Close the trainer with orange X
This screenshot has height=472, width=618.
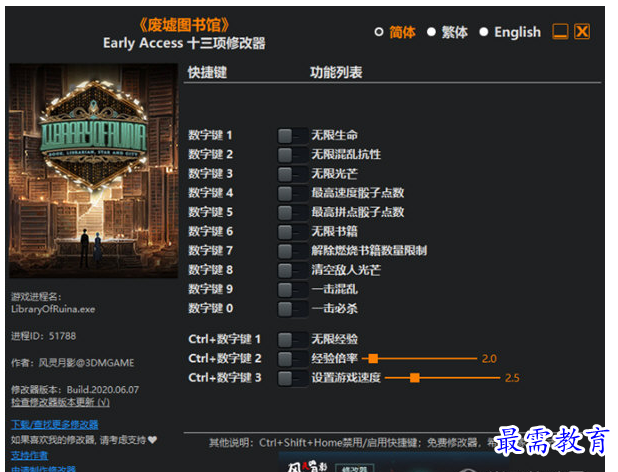[582, 32]
